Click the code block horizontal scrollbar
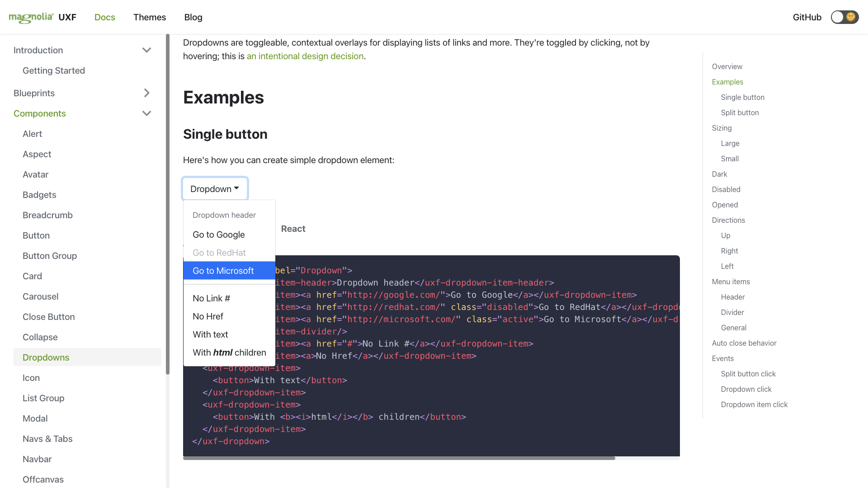The height and width of the screenshot is (488, 868). (399, 458)
